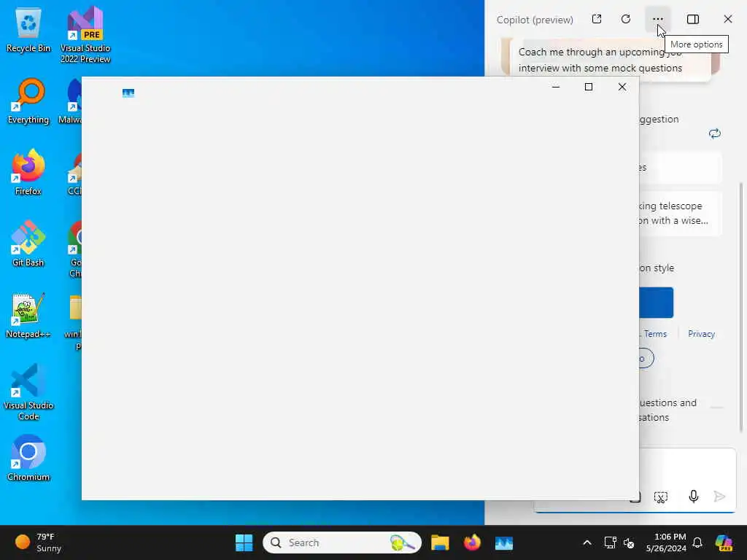This screenshot has height=560, width=747.
Task: Open the Copilot Terms link
Action: point(655,334)
